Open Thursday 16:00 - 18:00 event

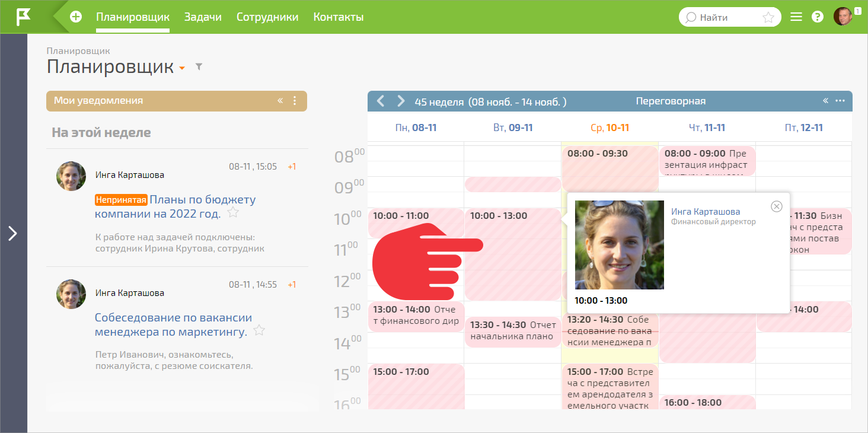coord(707,402)
